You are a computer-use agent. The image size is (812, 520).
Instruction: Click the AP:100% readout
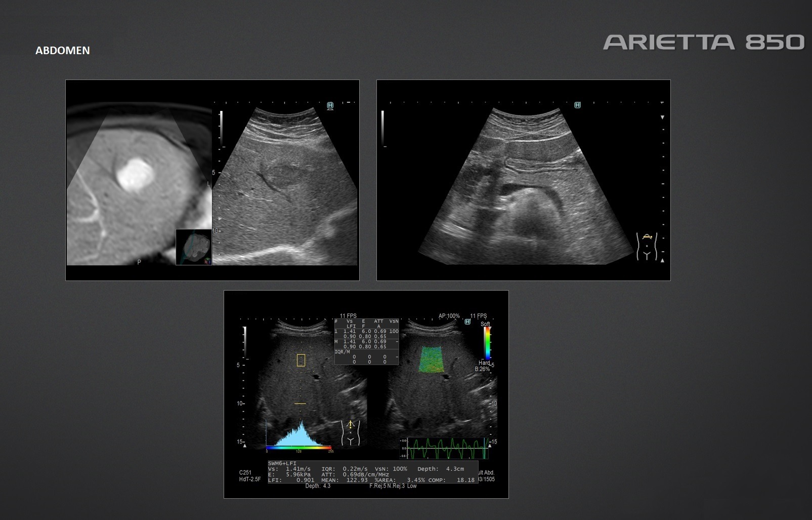(449, 316)
